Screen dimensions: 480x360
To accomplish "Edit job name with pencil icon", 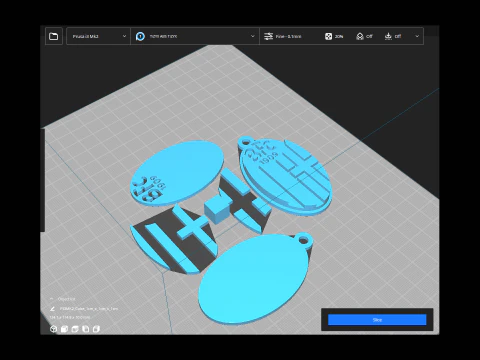I will (52, 309).
